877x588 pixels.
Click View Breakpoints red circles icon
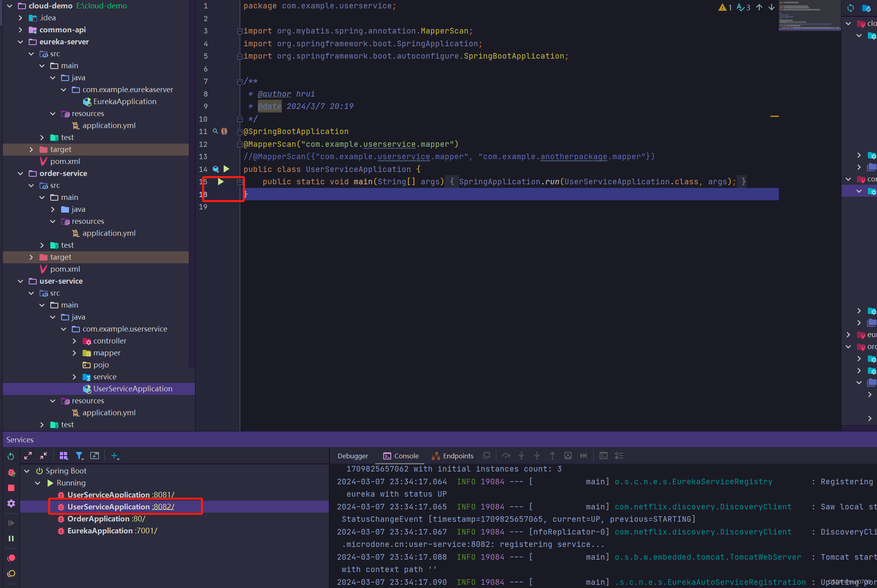(11, 558)
